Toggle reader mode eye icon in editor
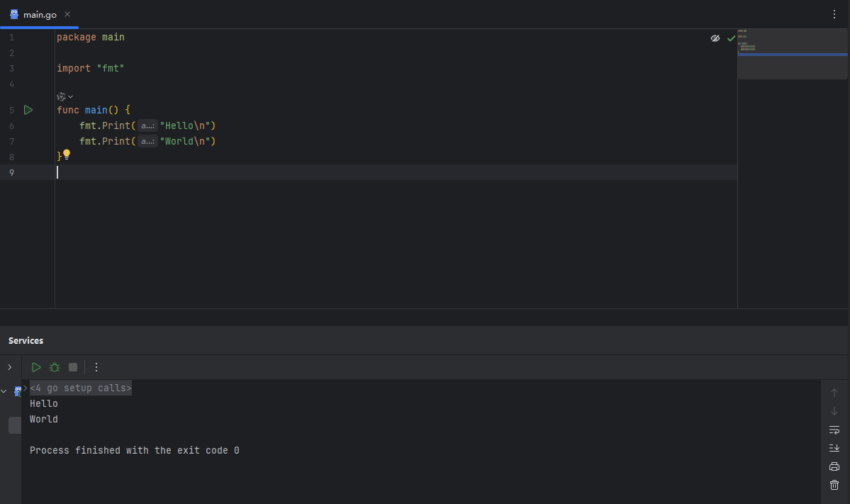 point(715,38)
